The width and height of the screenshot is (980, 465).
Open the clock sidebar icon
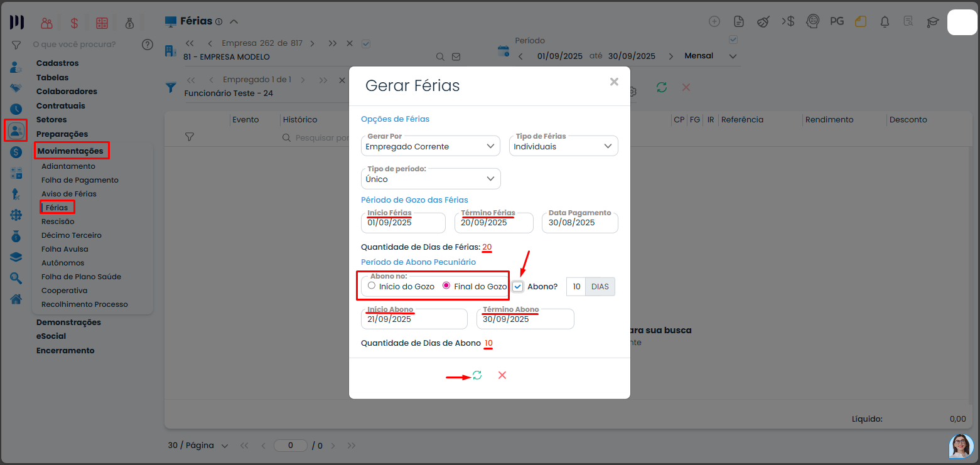point(16,109)
